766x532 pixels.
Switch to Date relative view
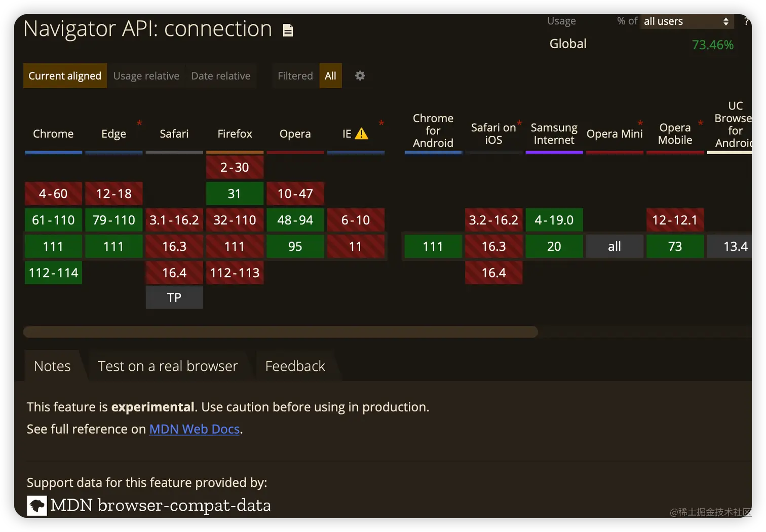(221, 75)
